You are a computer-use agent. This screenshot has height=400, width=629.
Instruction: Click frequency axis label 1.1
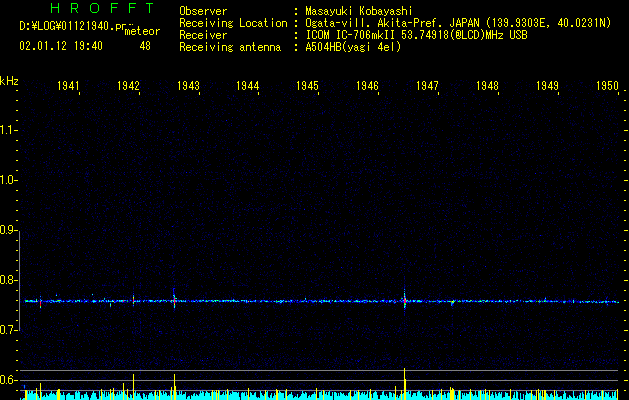9,130
